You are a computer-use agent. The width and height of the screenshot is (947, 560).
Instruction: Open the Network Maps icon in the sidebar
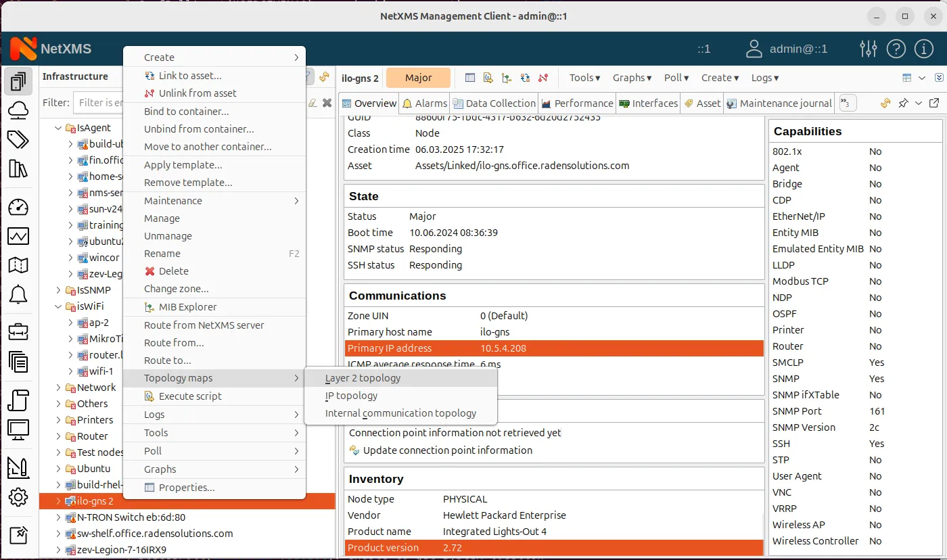coord(18,265)
